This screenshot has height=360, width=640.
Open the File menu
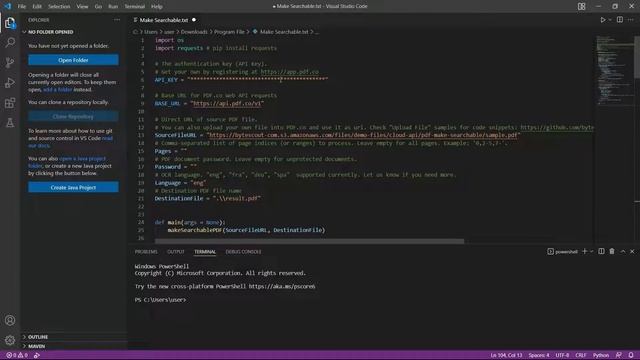(22, 7)
